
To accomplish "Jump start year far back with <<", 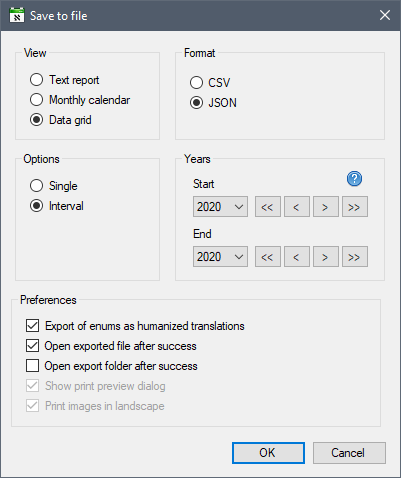I will click(268, 207).
